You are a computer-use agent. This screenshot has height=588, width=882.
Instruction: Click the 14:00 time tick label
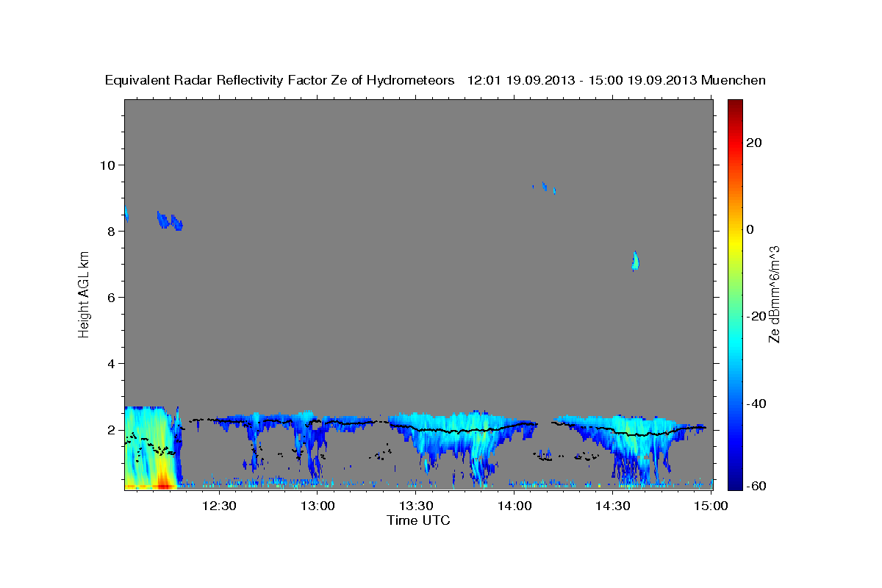pyautogui.click(x=514, y=506)
